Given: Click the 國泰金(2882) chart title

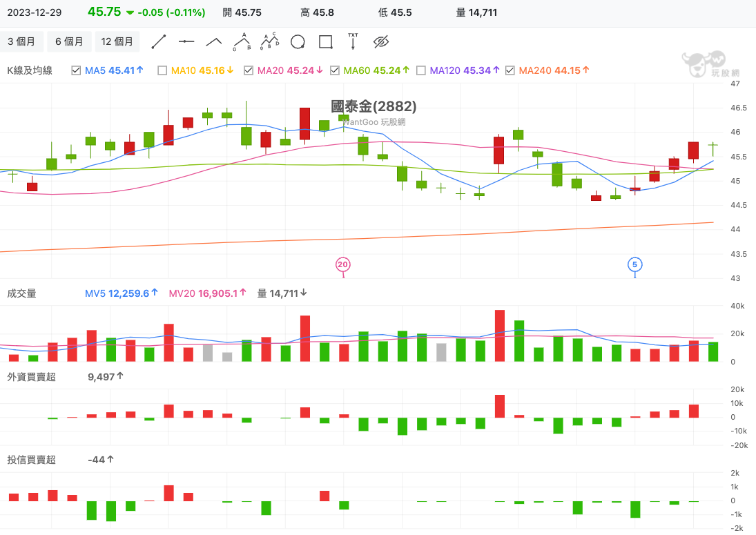Looking at the screenshot, I should click(374, 106).
